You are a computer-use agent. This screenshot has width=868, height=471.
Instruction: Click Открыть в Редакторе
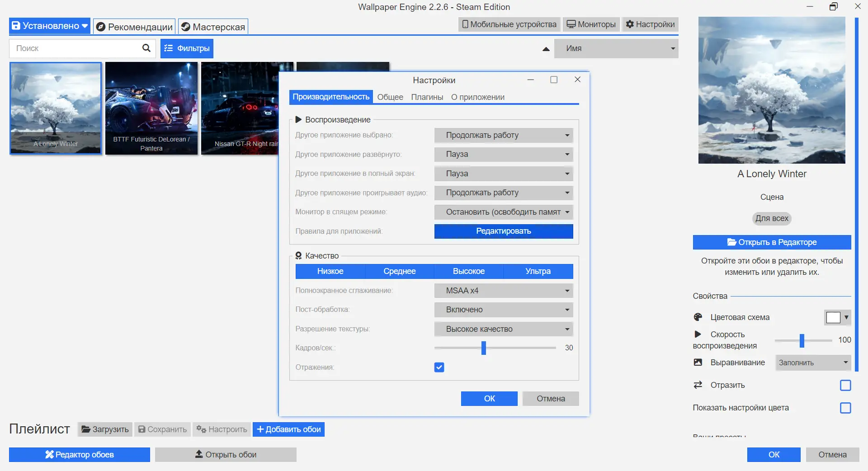[x=772, y=242]
